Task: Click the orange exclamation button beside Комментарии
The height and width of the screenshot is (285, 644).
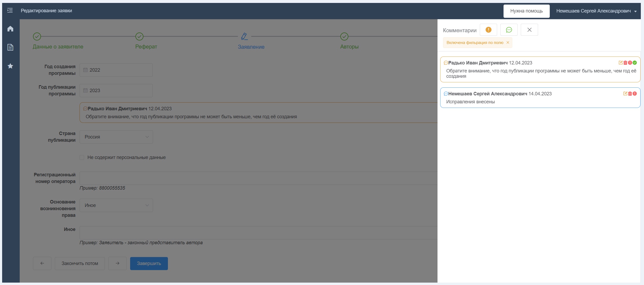Action: [x=488, y=30]
